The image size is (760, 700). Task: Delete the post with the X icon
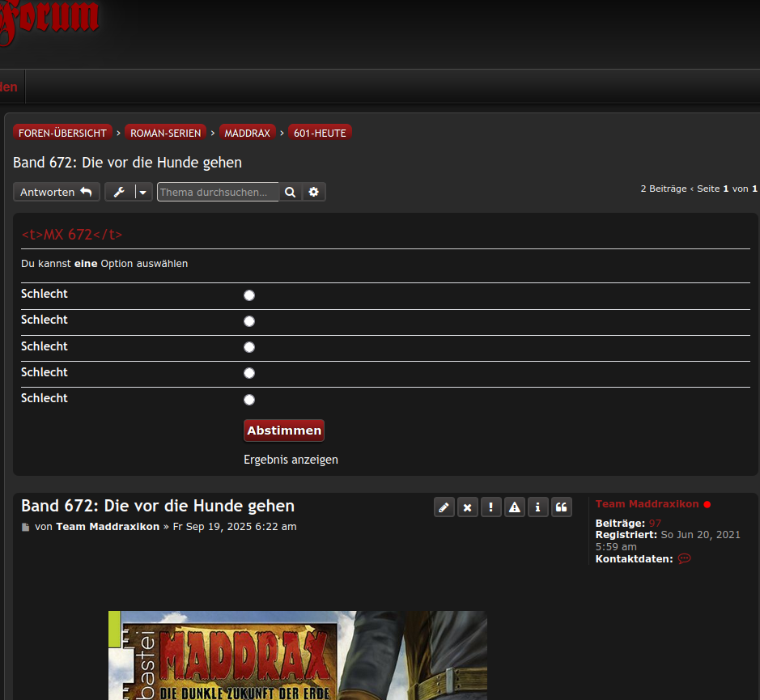[x=467, y=507]
